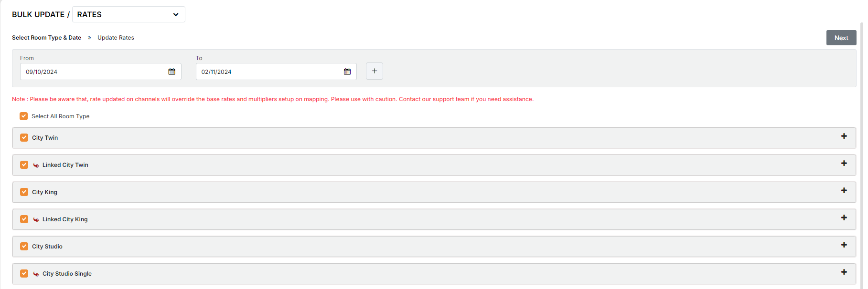This screenshot has width=868, height=289.
Task: Click the link icon beside Linked City Twin
Action: click(x=36, y=165)
